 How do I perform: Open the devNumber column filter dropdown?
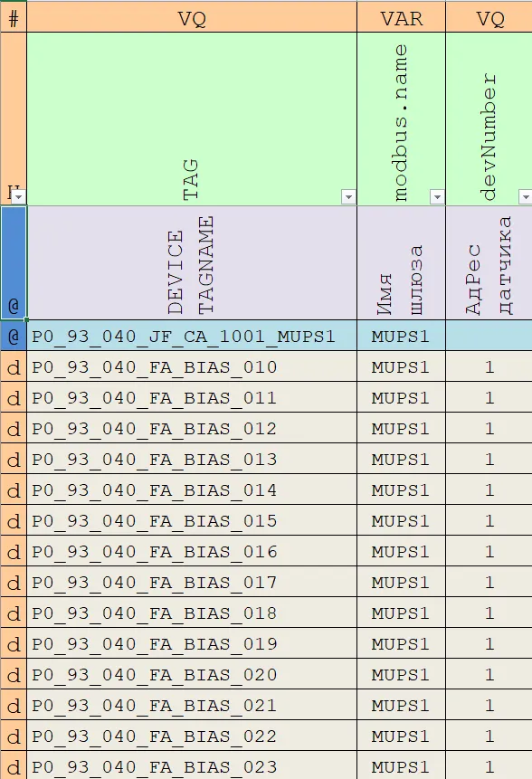coord(526,197)
